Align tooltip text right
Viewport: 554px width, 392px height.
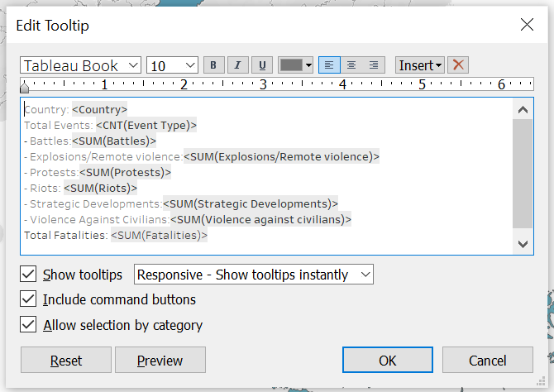point(374,65)
